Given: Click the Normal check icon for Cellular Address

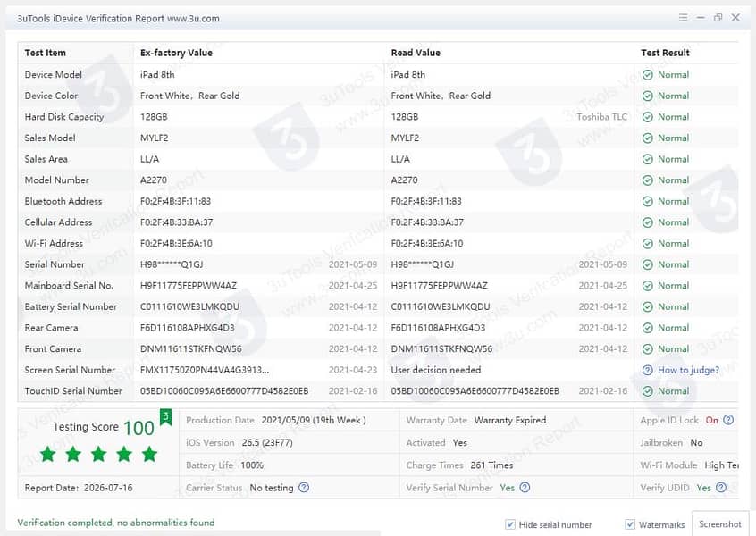Looking at the screenshot, I should click(x=648, y=222).
